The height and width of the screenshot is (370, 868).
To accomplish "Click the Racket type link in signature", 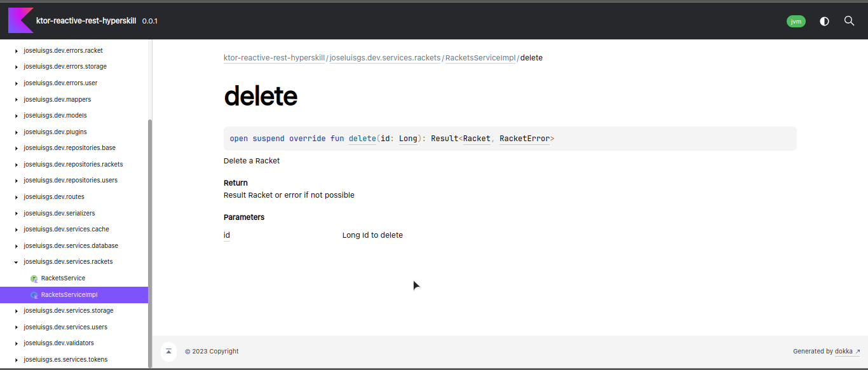I will 477,139.
